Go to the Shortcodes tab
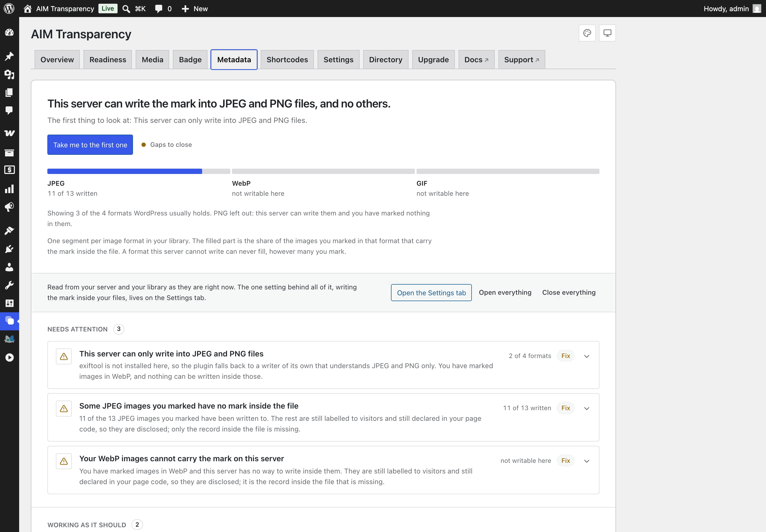 point(287,60)
